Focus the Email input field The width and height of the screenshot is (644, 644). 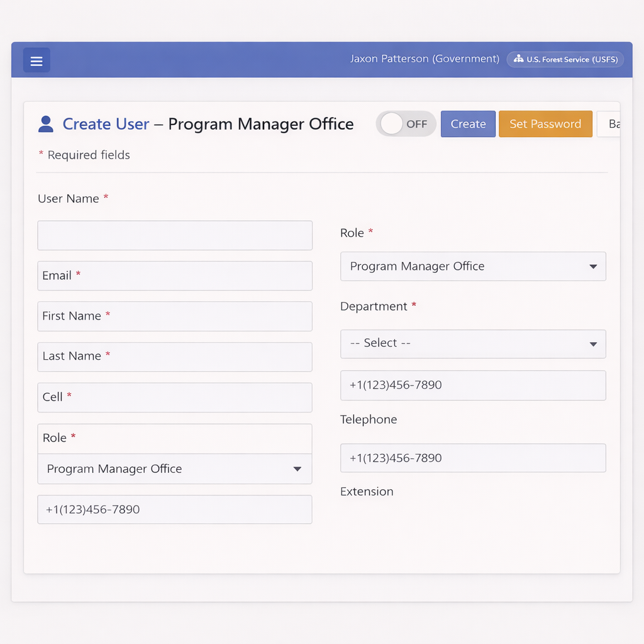point(175,276)
